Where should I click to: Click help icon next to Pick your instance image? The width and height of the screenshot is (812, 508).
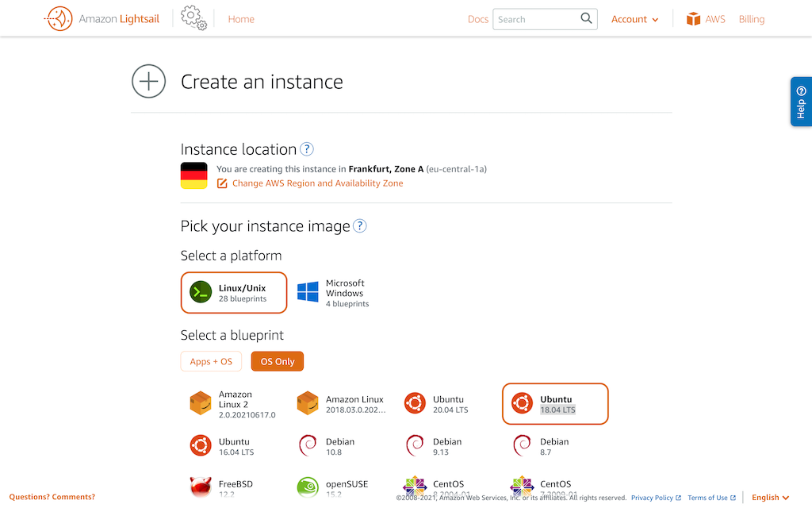click(x=359, y=226)
